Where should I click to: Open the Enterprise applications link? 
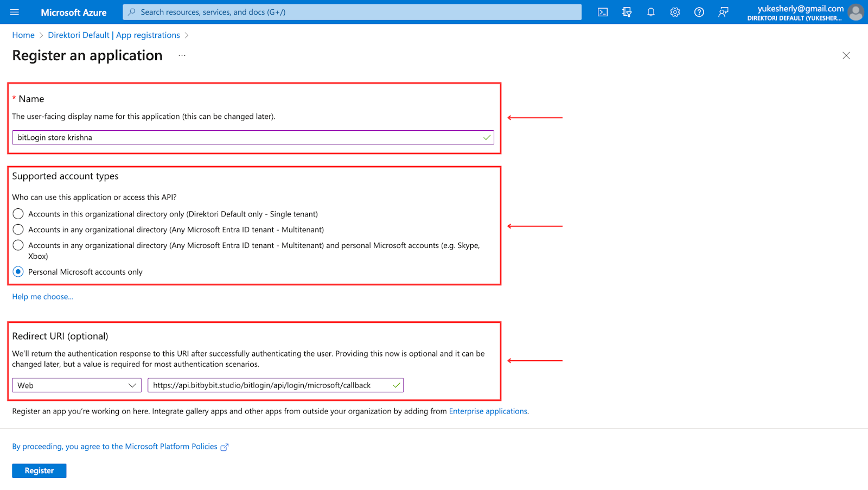(x=488, y=411)
